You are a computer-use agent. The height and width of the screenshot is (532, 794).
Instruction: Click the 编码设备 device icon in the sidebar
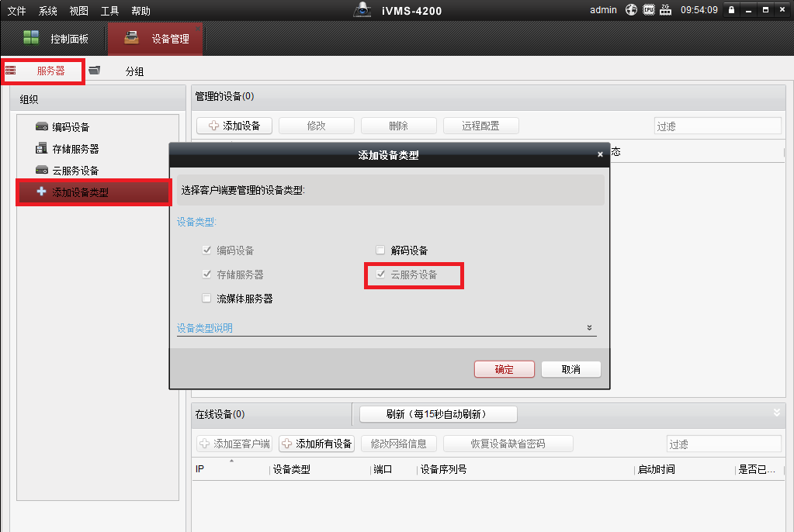42,126
